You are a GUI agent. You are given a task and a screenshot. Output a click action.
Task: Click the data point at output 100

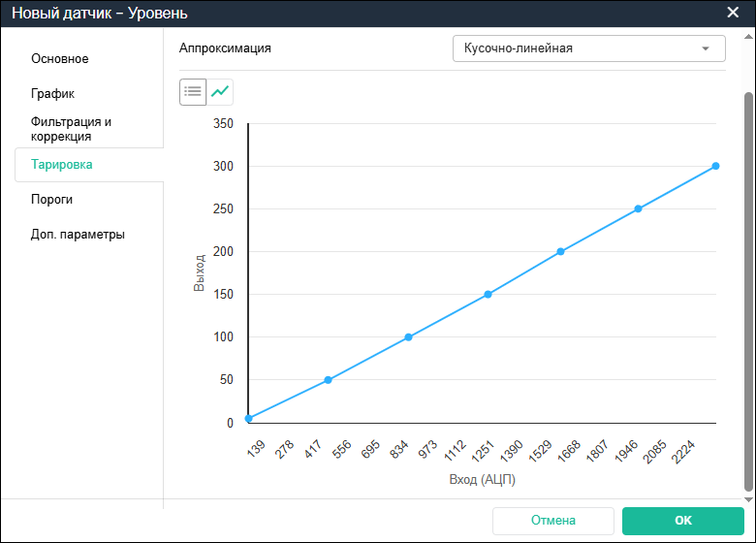[408, 337]
